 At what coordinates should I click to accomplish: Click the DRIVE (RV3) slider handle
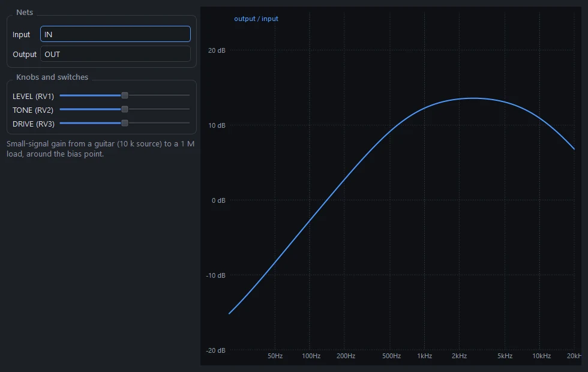pos(125,123)
